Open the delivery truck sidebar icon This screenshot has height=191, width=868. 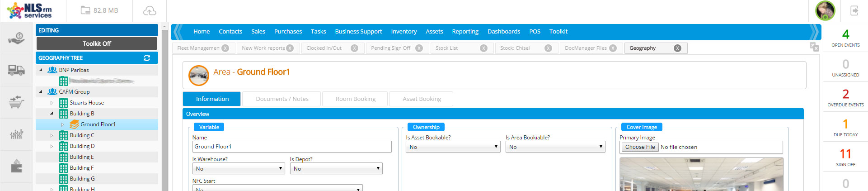[x=16, y=70]
